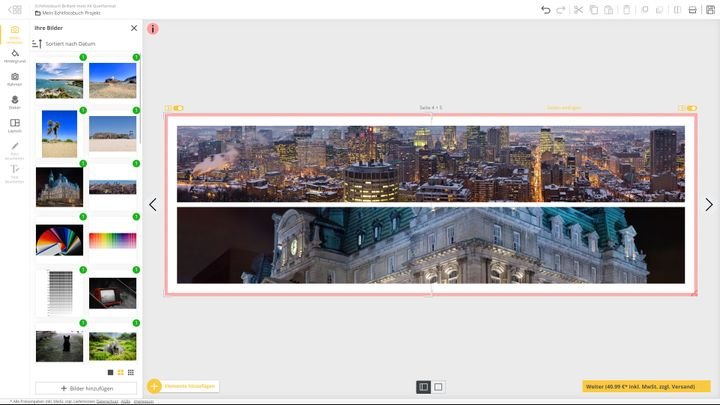Click the scissors cut icon
The height and width of the screenshot is (405, 720).
tap(578, 10)
